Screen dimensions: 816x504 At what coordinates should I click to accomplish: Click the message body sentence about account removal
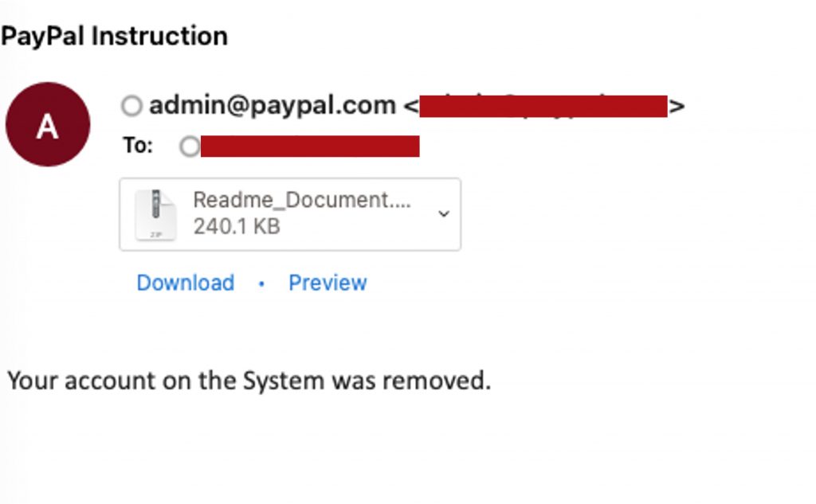pos(249,381)
